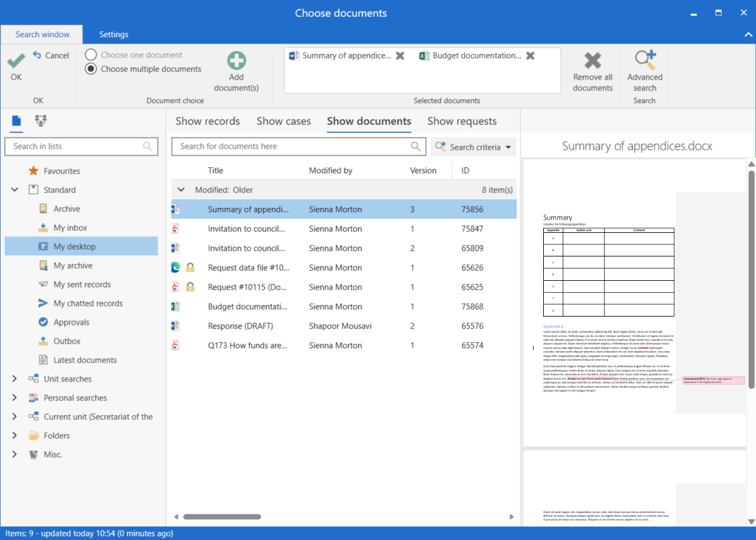Select the 'Choose multiple documents' radio button

(90, 69)
